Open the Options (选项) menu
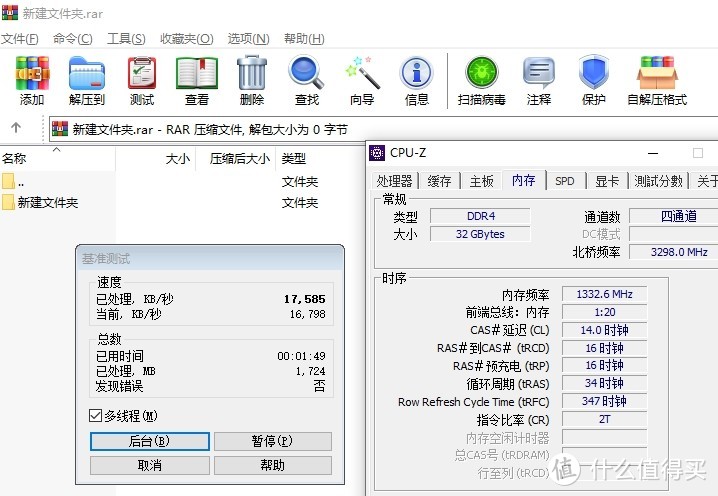This screenshot has width=718, height=496. (249, 39)
